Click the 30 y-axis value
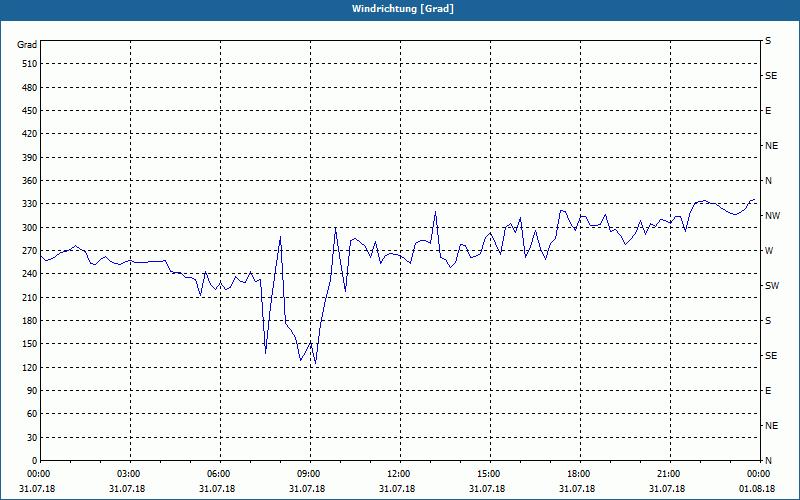 click(x=32, y=438)
